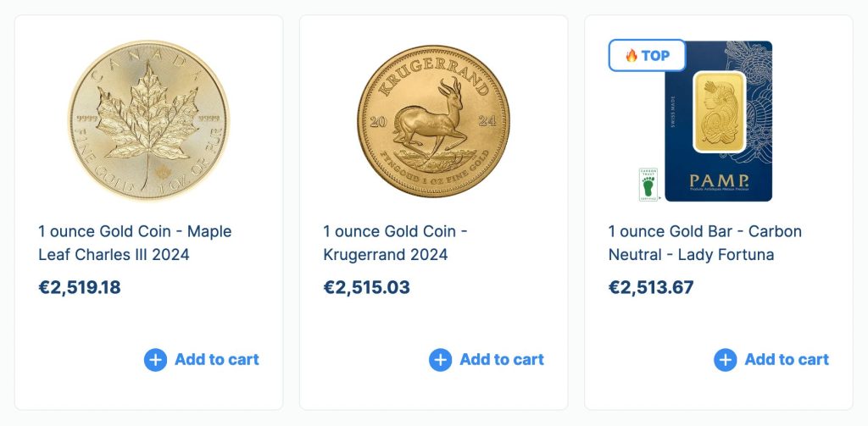Click the €2,515.03 price

(366, 287)
